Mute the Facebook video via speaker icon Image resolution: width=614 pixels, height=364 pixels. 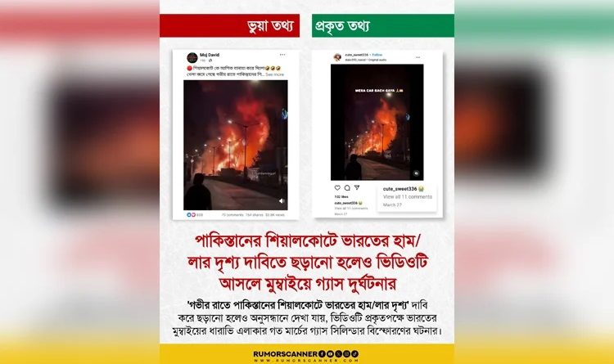(282, 200)
